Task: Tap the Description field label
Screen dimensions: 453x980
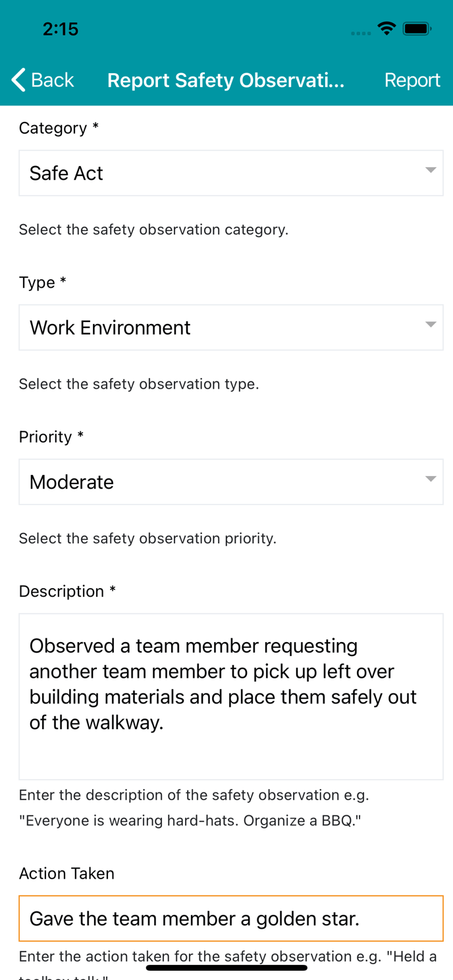Action: [x=67, y=591]
